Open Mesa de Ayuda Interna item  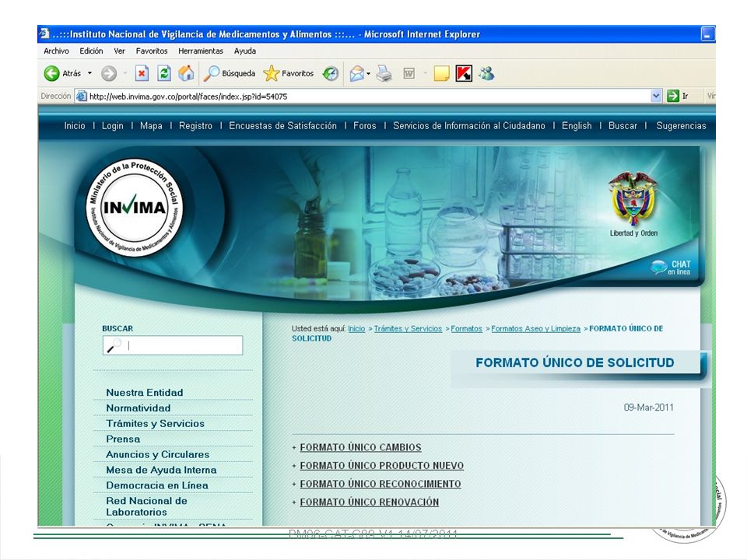[x=161, y=470]
